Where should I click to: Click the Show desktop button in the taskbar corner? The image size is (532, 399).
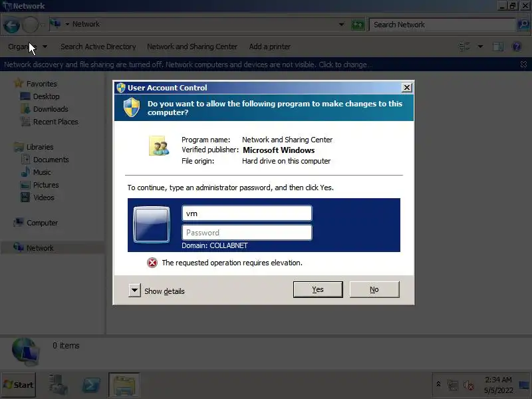(525, 385)
